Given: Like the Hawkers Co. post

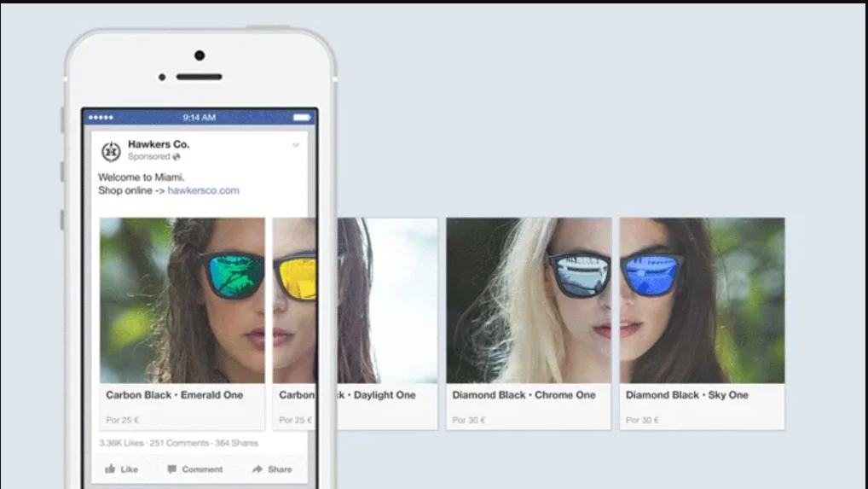Looking at the screenshot, I should pos(121,469).
